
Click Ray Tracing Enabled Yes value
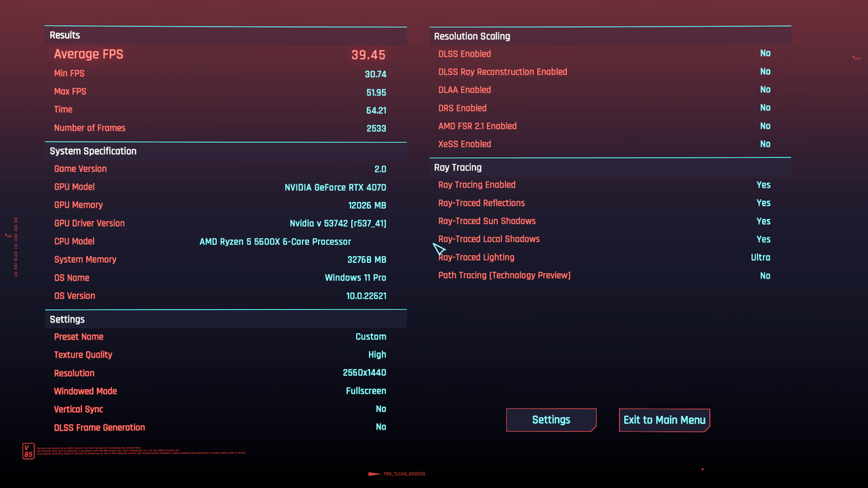tap(764, 185)
